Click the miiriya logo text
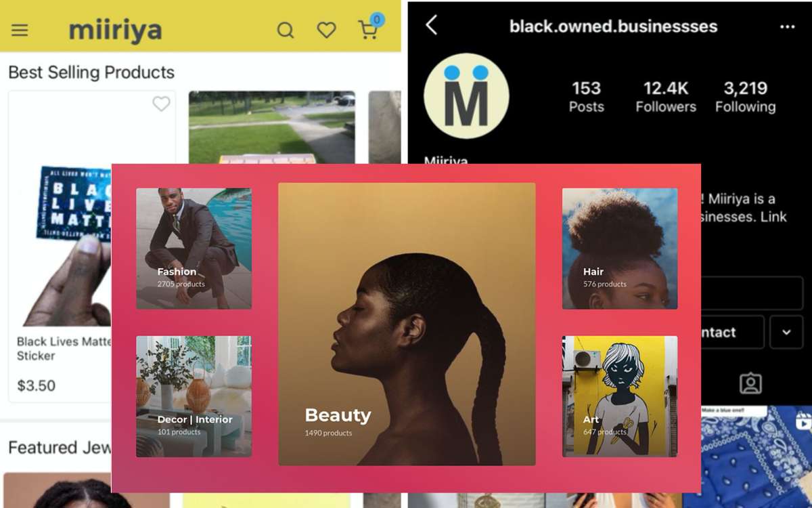Image resolution: width=812 pixels, height=508 pixels. click(116, 30)
